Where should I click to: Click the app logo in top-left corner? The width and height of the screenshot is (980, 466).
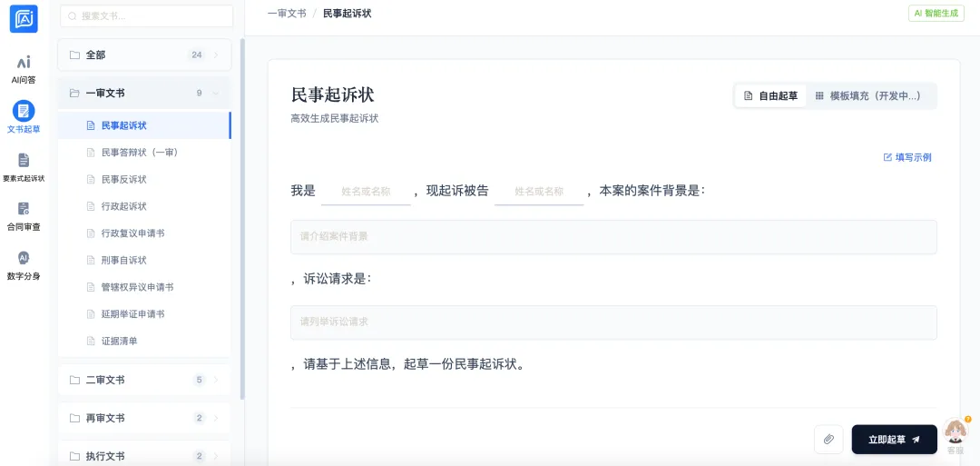[x=24, y=17]
